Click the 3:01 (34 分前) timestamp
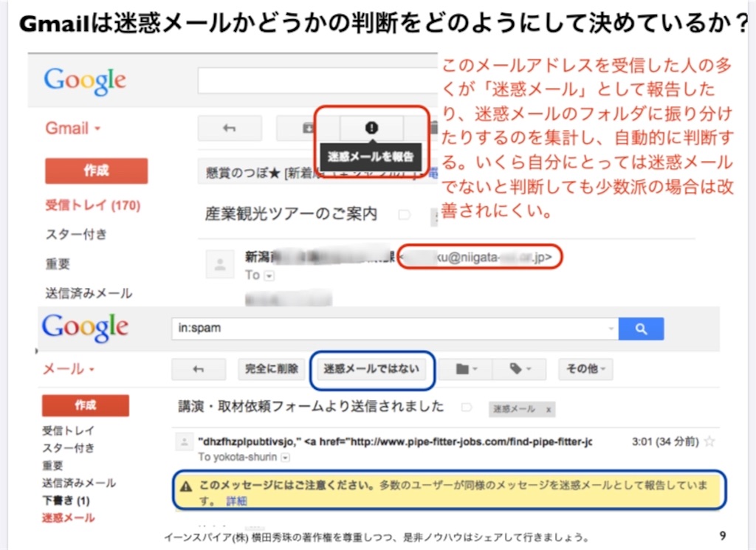756x550 pixels. tap(665, 441)
